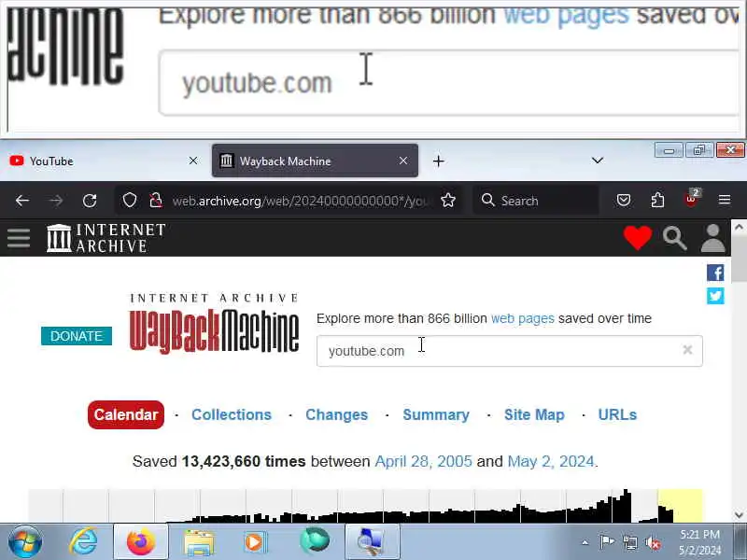
Task: Open the Changes view
Action: 337,414
